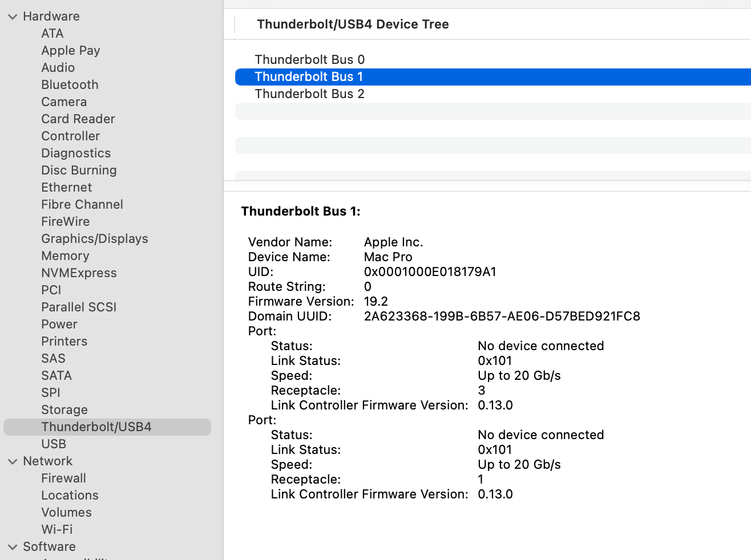Select Audio in Hardware list

[58, 68]
